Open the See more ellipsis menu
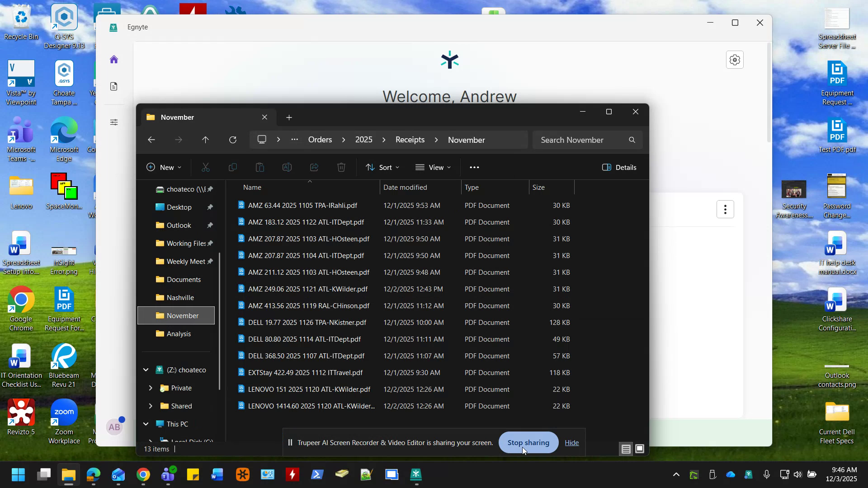The width and height of the screenshot is (868, 488). [x=474, y=167]
